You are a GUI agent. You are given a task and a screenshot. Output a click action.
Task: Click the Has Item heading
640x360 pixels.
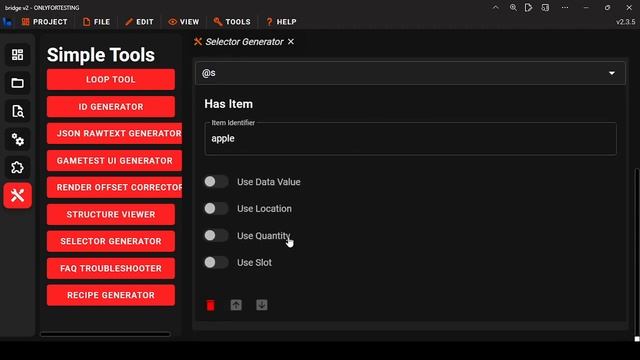point(229,104)
